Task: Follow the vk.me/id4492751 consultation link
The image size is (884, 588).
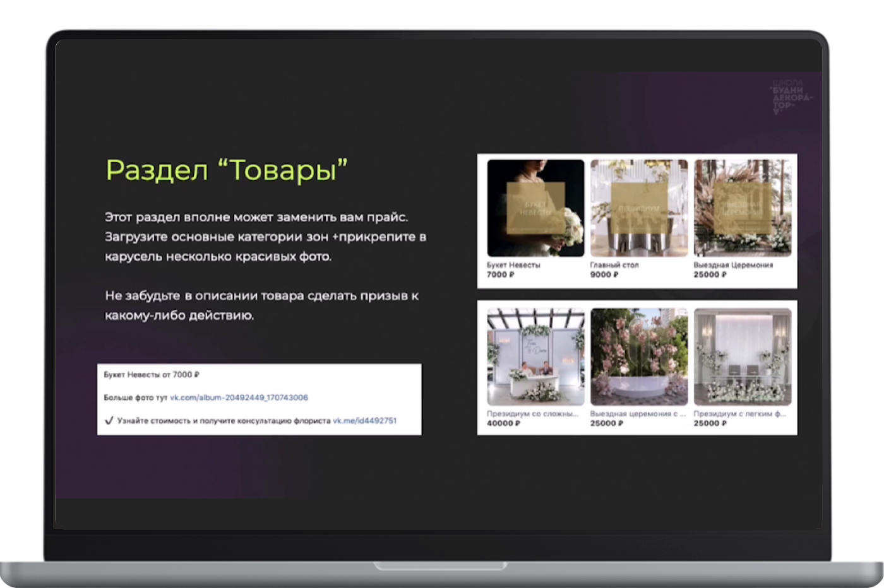Action: coord(365,421)
